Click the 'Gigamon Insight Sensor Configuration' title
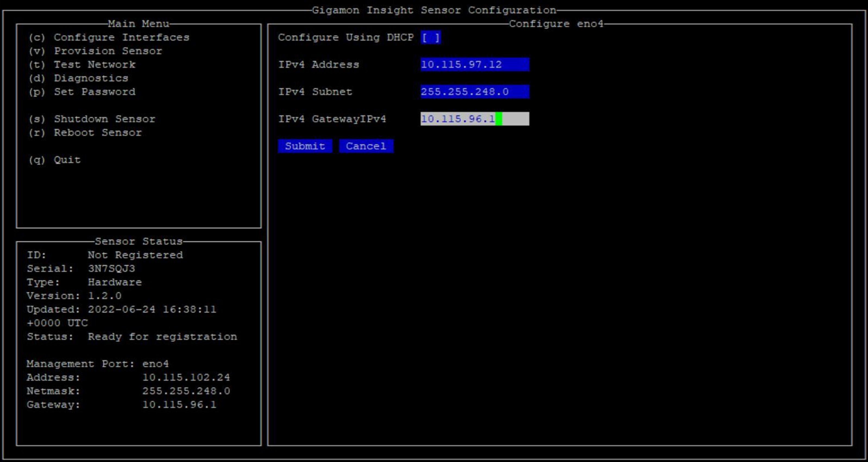Screen dimensions: 868x462 coord(434,10)
